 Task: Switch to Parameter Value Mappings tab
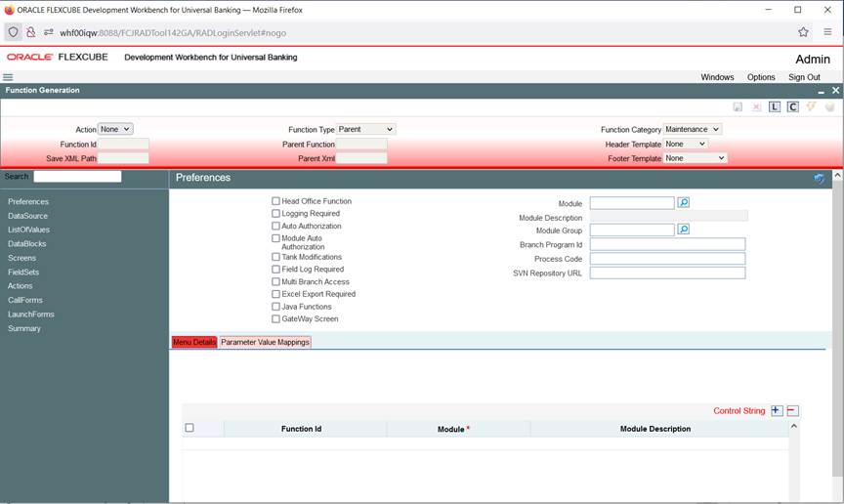pos(265,342)
